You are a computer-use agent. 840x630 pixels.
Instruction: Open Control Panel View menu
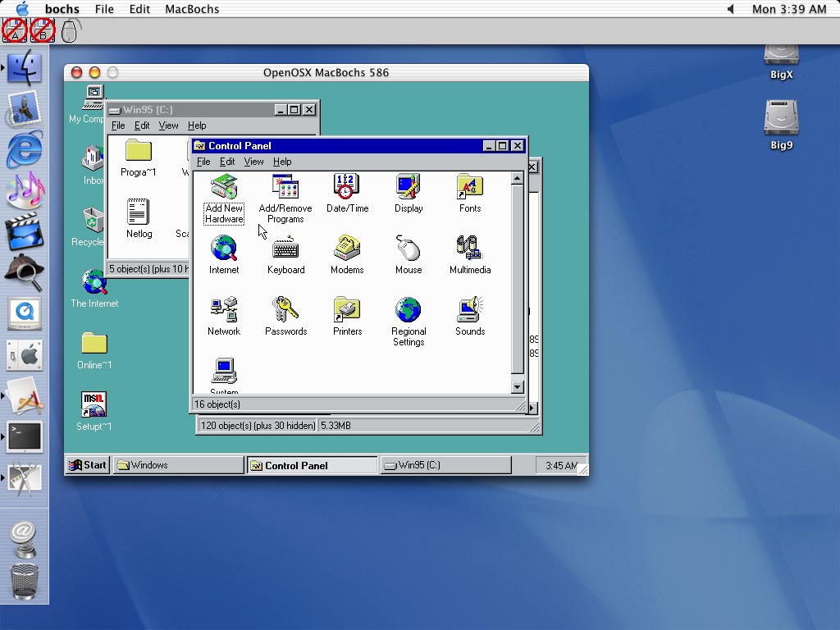pos(254,162)
